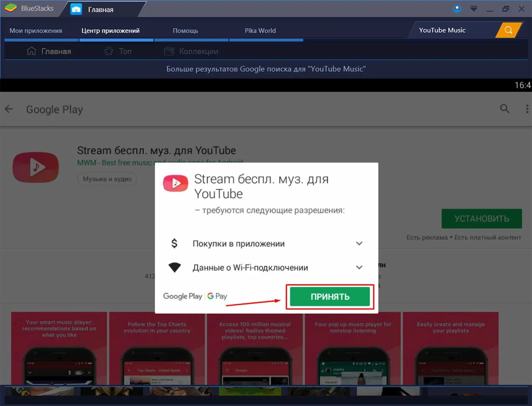
Task: Click the Android status bar clock
Action: (x=523, y=85)
